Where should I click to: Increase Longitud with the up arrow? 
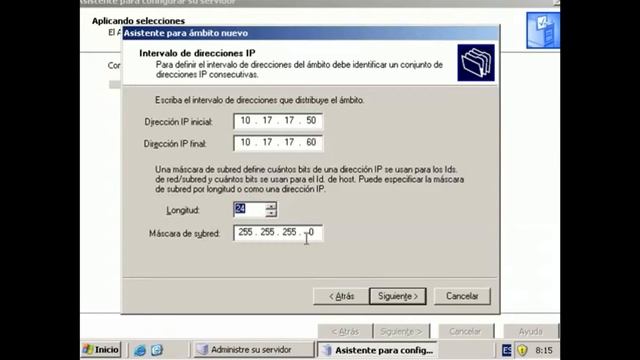[271, 206]
